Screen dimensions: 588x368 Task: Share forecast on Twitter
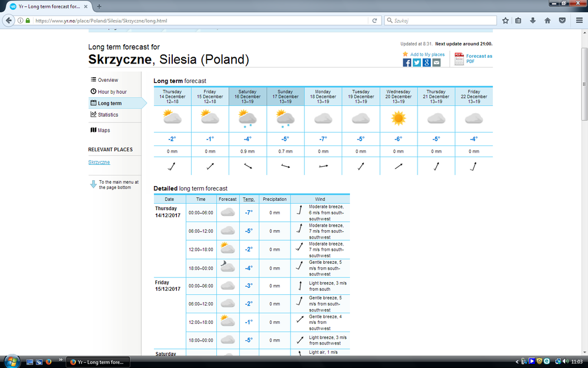[x=417, y=63]
